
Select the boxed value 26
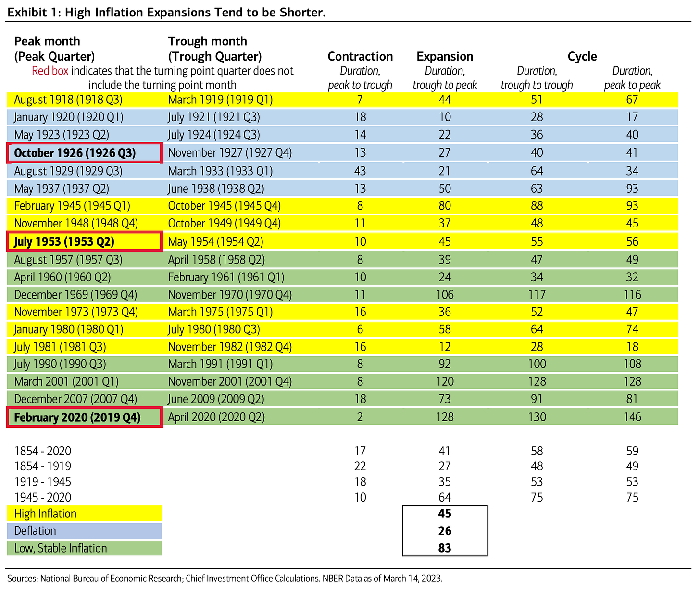point(445,531)
